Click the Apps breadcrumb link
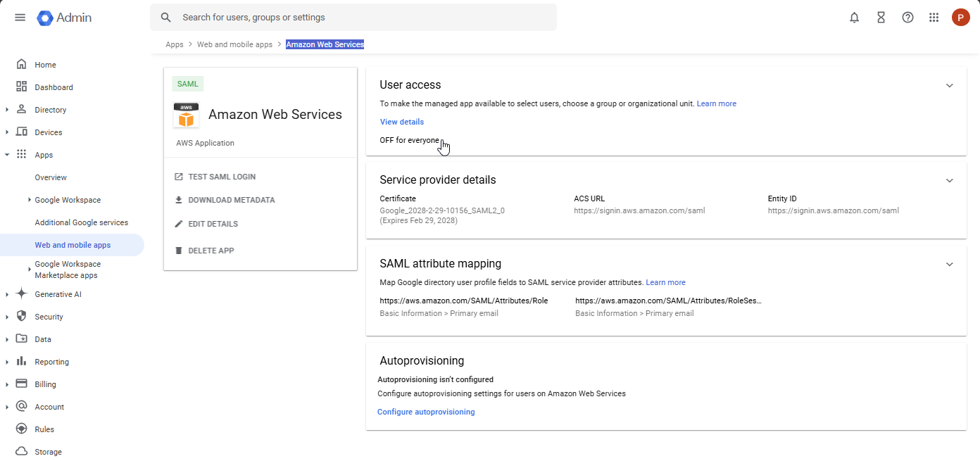980x461 pixels. 175,44
